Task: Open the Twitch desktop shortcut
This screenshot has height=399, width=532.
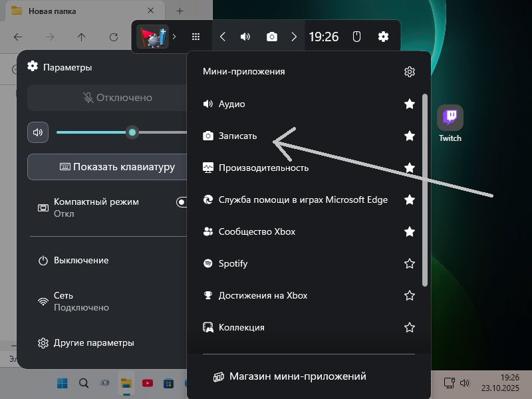Action: pos(450,124)
